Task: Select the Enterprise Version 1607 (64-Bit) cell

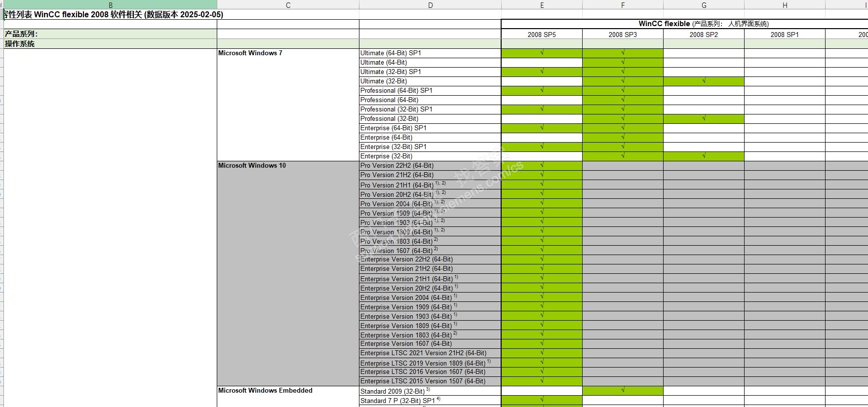Action: (x=430, y=344)
